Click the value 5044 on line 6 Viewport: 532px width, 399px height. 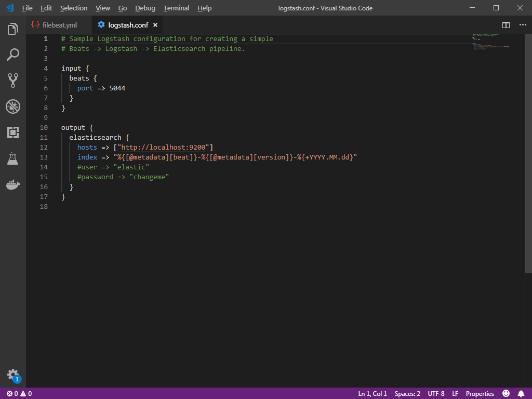pos(117,88)
